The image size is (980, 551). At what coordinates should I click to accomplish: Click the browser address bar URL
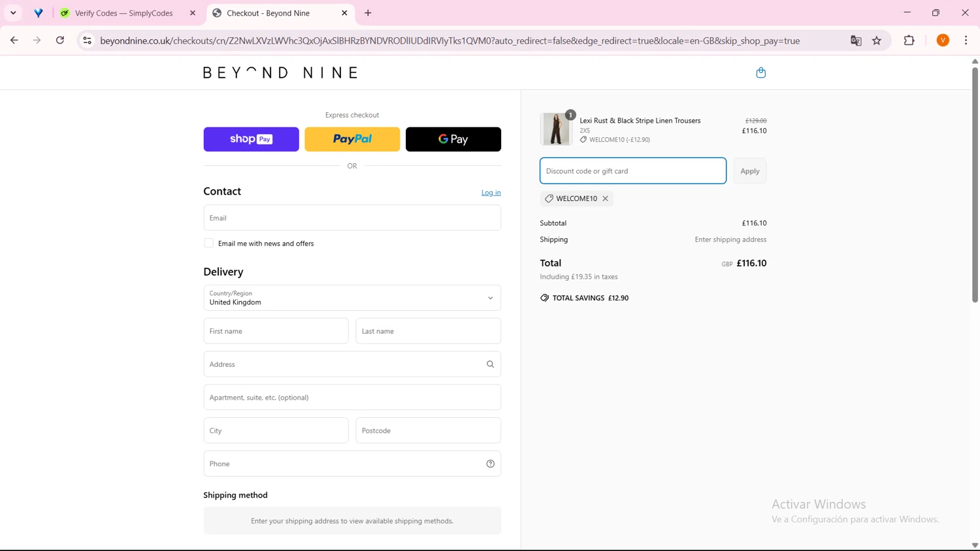(450, 40)
